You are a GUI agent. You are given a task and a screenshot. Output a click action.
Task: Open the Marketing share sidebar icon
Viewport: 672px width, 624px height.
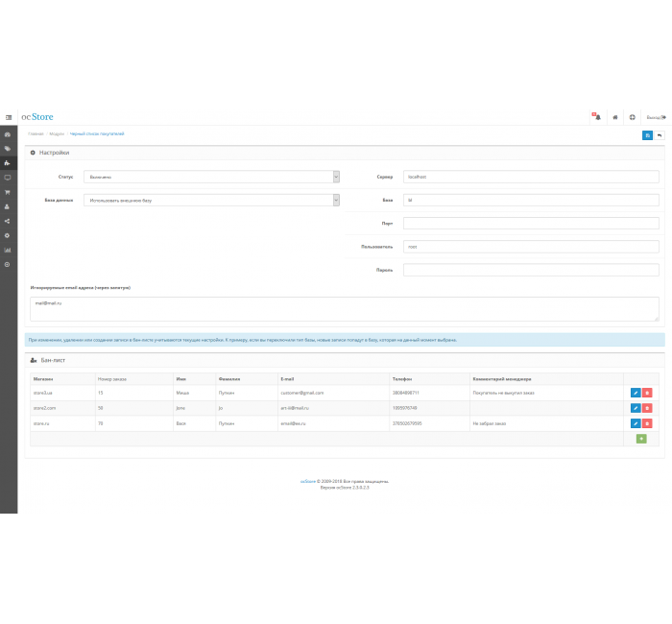click(x=8, y=221)
